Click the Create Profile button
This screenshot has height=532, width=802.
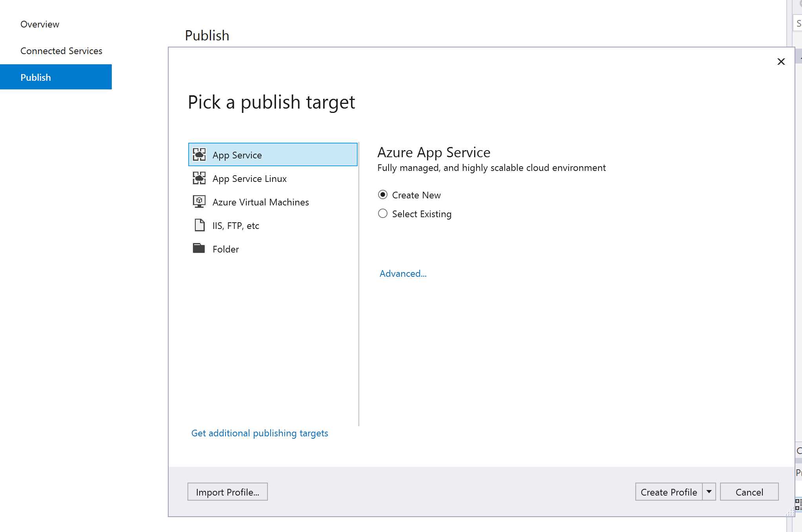tap(669, 492)
